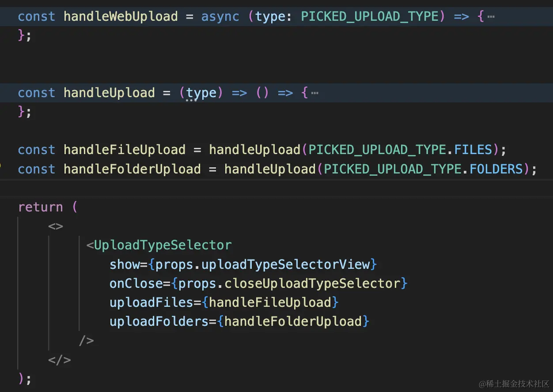Click handleFileUpload in its const declaration
553x392 pixels.
point(125,150)
